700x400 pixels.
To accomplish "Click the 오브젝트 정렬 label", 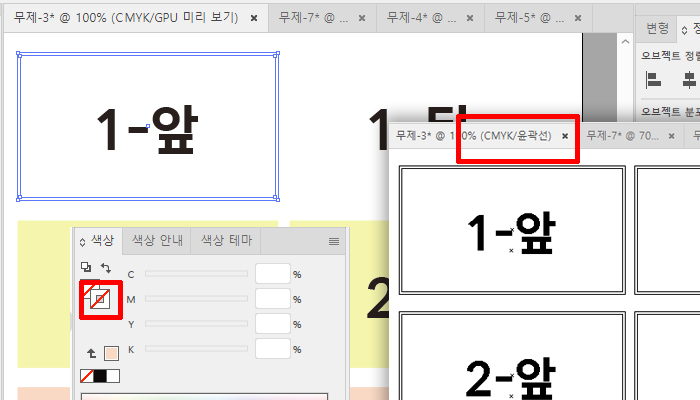I will point(670,56).
